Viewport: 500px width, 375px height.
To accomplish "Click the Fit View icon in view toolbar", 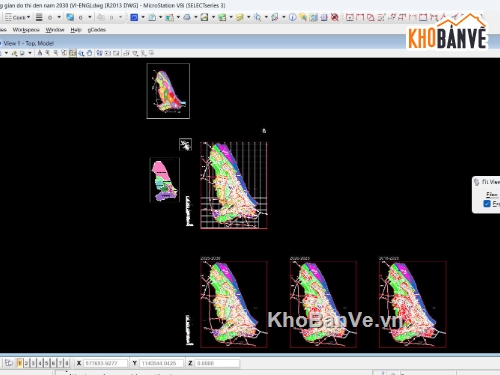I will 73,53.
